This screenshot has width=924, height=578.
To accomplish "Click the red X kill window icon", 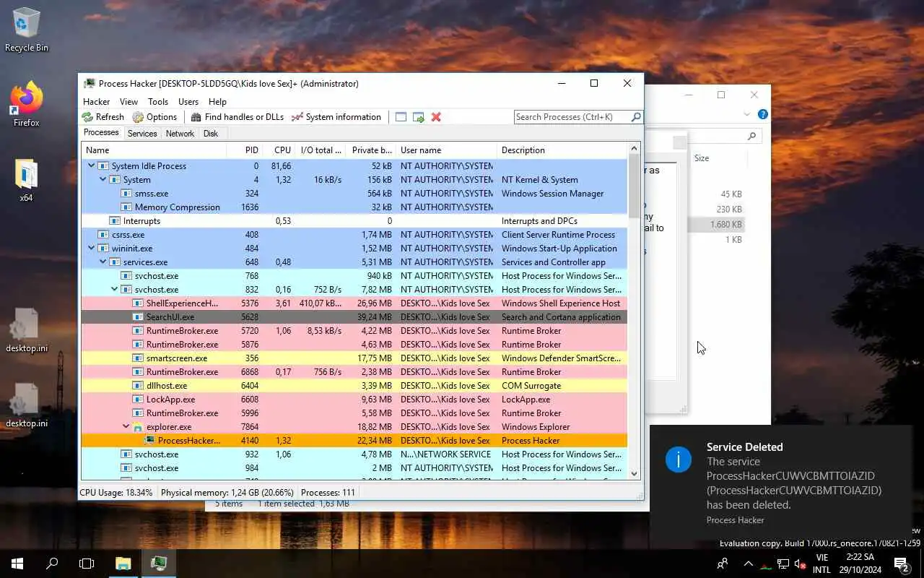I will point(436,117).
